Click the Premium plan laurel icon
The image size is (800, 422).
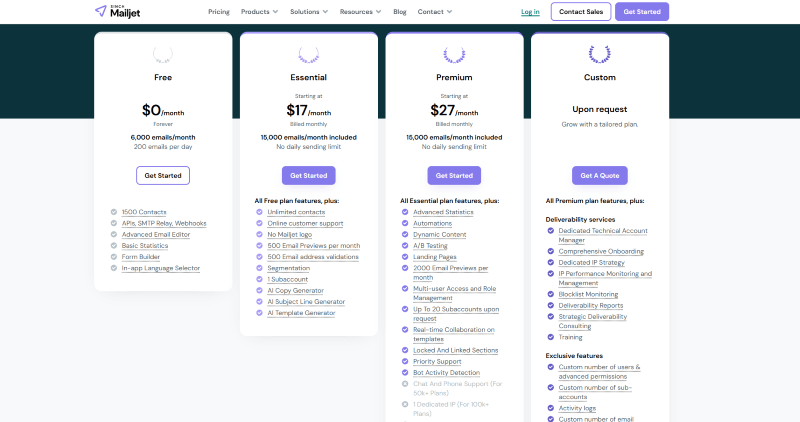pos(454,54)
